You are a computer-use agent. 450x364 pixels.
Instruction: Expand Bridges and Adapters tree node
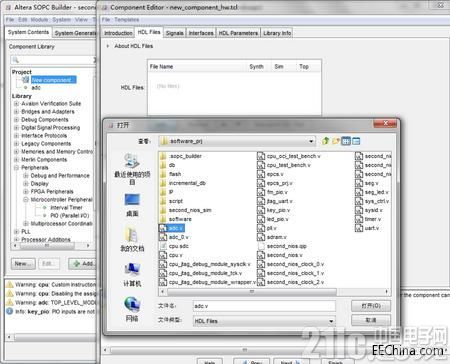click(16, 112)
